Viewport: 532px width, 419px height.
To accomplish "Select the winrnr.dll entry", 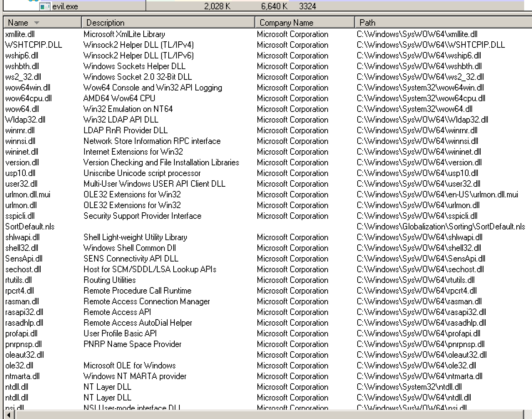I will tap(20, 130).
